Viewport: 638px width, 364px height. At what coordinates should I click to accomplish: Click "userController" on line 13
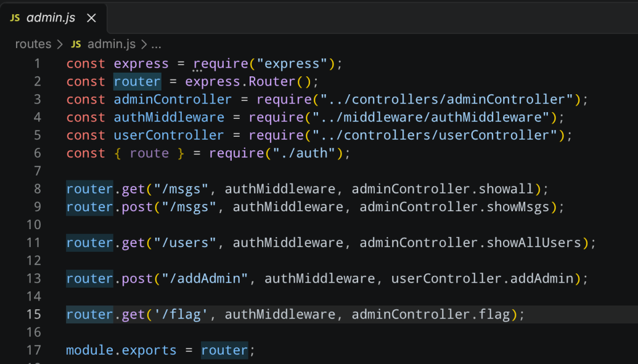pyautogui.click(x=446, y=278)
